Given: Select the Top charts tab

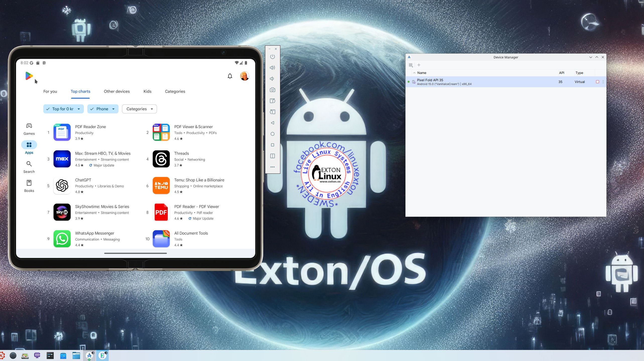Looking at the screenshot, I should (x=80, y=91).
